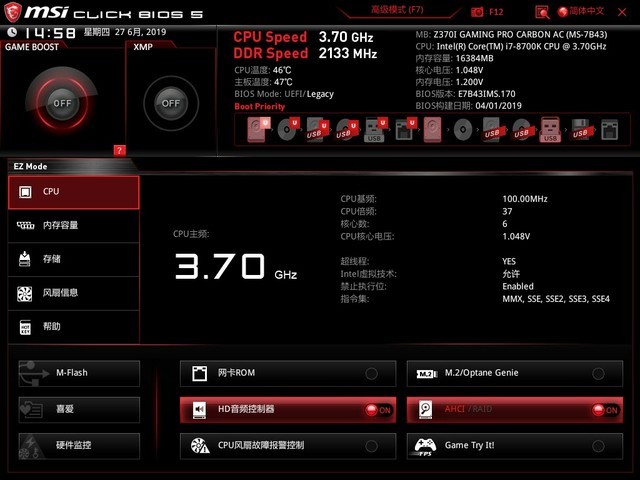
Task: Click the DDR Speed 2133 MHz value
Action: [x=348, y=53]
